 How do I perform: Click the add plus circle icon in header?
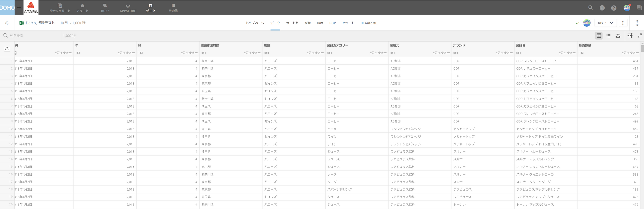point(602,8)
